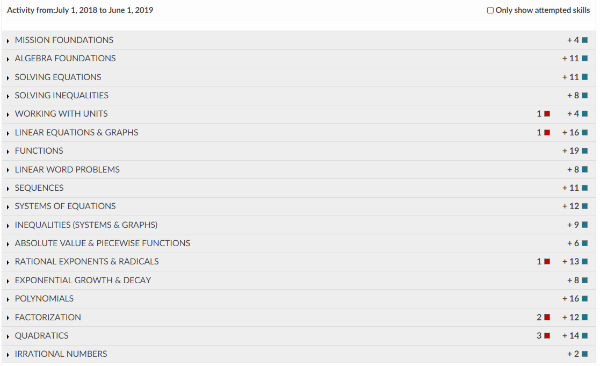600x366 pixels.
Task: Click red square in Factorization row
Action: tap(547, 317)
